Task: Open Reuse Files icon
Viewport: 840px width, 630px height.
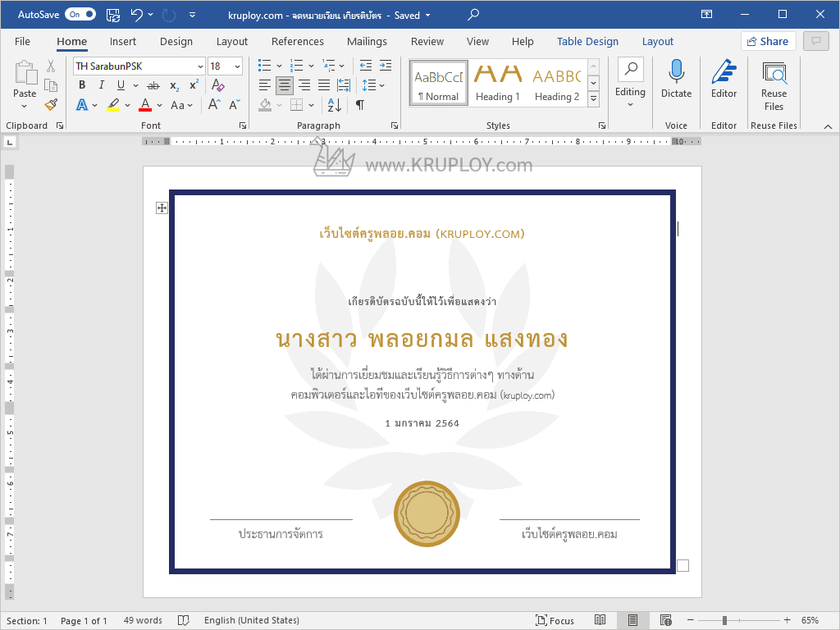Action: coord(774,73)
